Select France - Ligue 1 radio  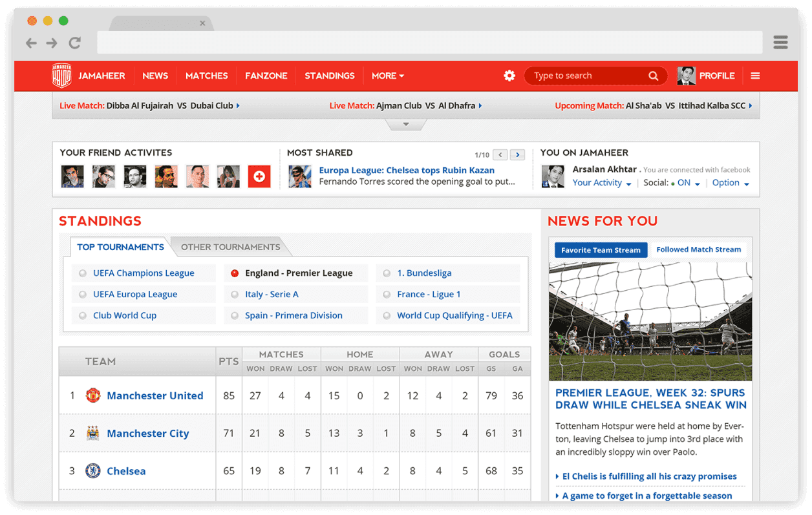(387, 295)
